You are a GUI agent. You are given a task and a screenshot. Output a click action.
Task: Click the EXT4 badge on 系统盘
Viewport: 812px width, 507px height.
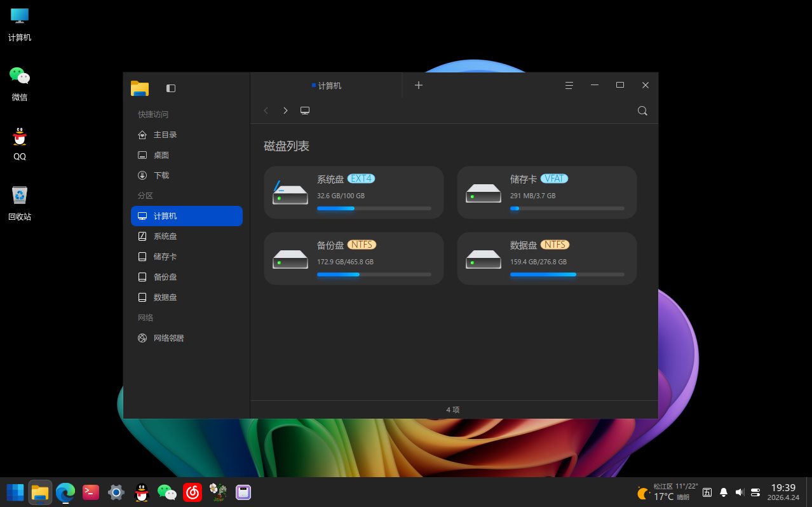click(361, 179)
